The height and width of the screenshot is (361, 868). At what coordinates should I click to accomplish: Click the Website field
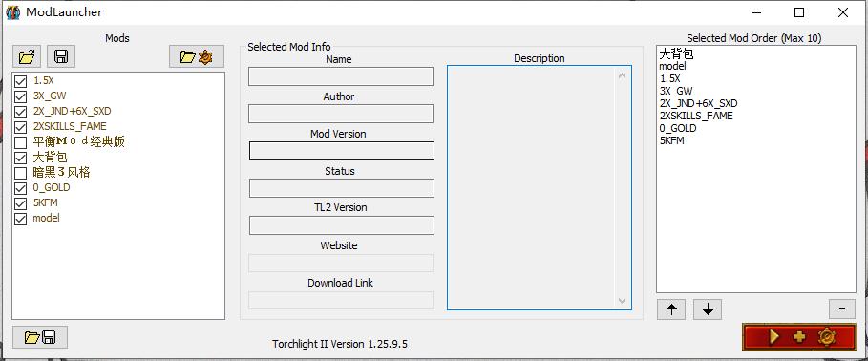tap(341, 263)
